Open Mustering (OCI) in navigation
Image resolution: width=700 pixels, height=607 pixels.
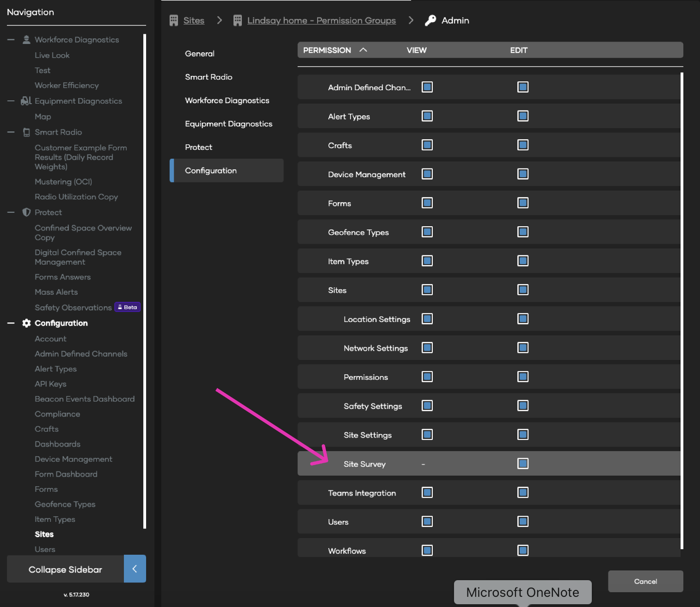[63, 182]
